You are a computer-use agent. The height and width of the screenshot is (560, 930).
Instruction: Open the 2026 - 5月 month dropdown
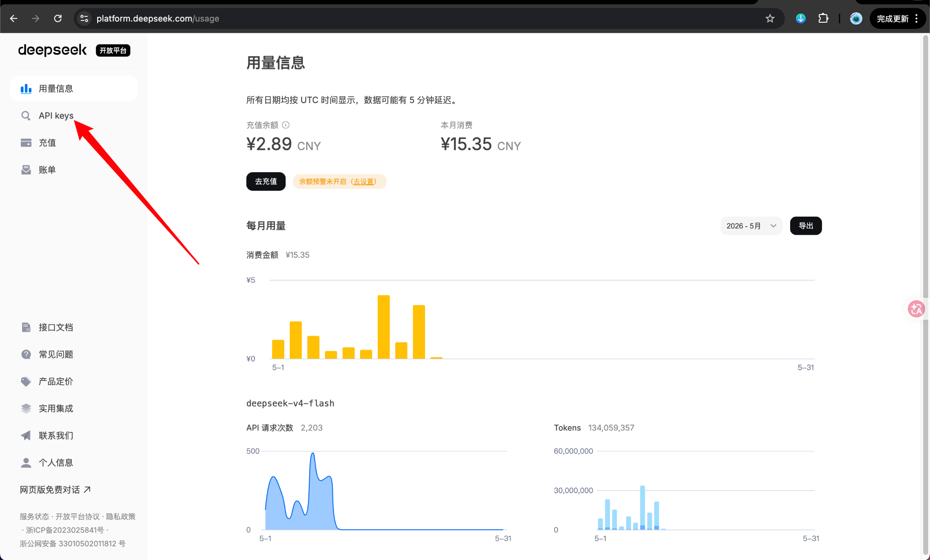pos(751,226)
